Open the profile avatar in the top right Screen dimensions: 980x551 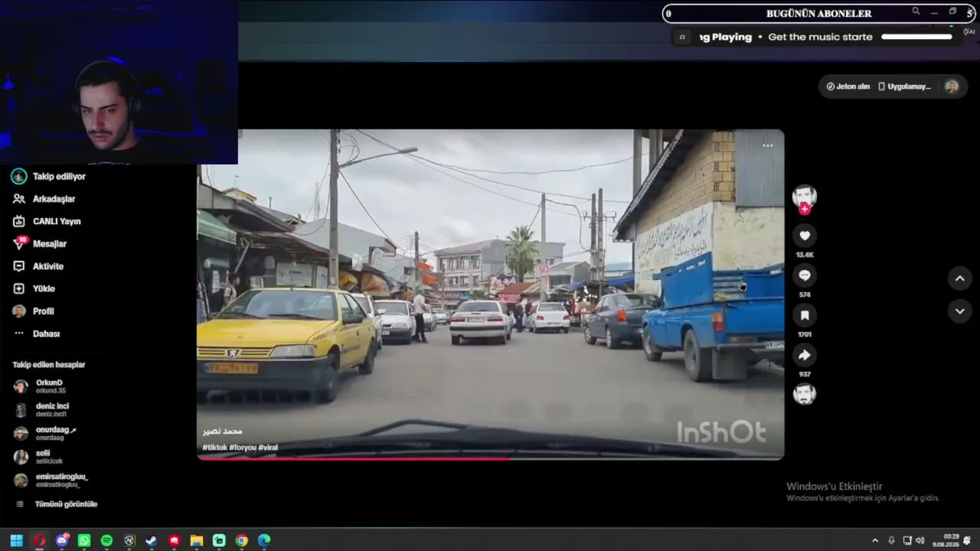click(952, 86)
